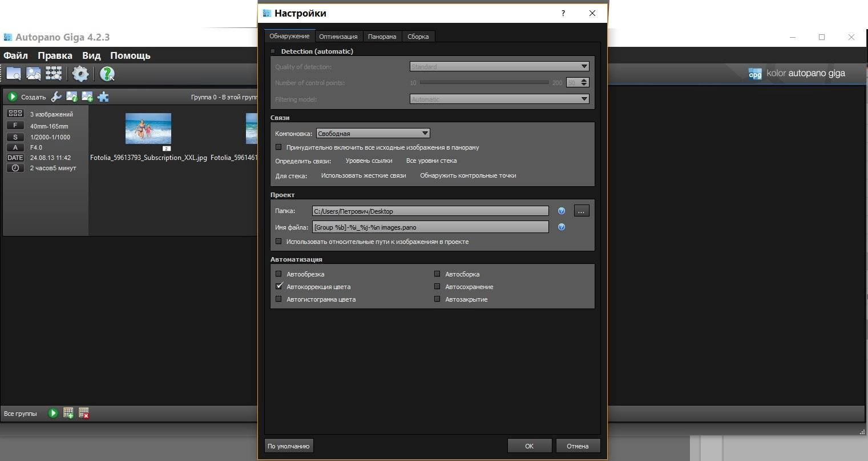Click the remove group grid icon
Screen dimensions: 868x461
tap(84, 413)
